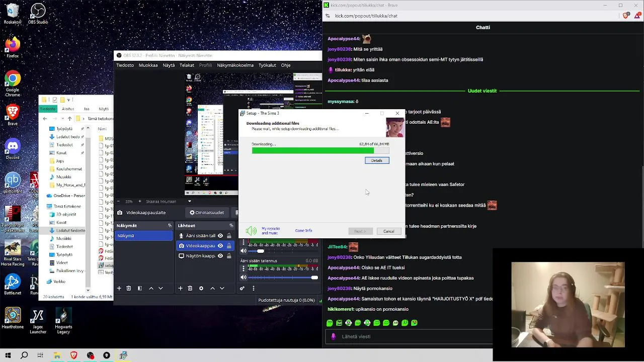Viewport: 644px width, 362px height.
Task: Click the green download progress bar
Action: point(313,150)
